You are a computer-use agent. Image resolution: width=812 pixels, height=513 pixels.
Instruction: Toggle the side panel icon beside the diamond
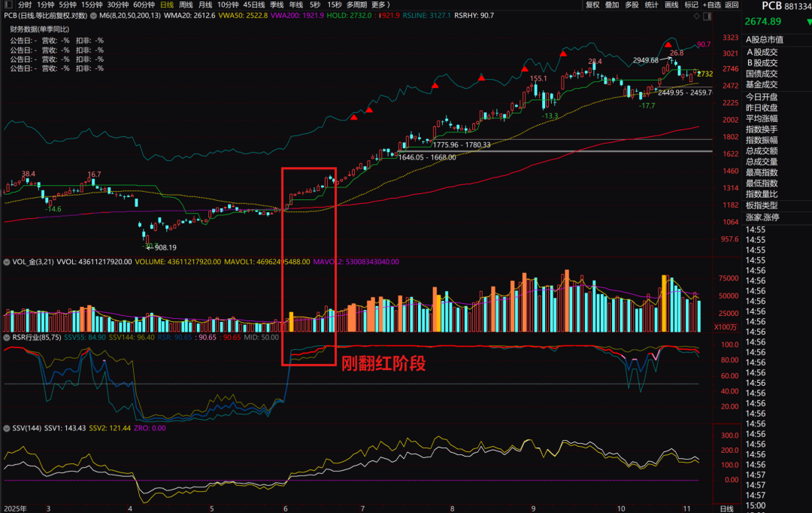(x=707, y=16)
